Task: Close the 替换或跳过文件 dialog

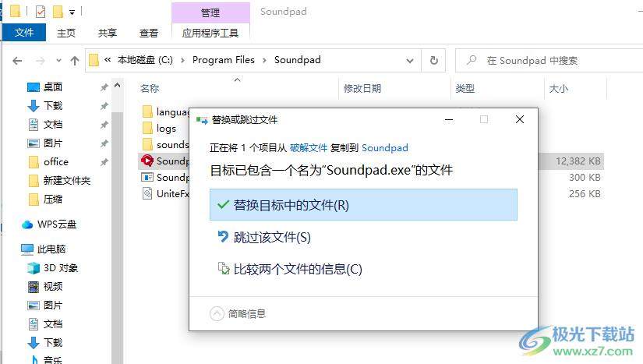Action: click(520, 119)
